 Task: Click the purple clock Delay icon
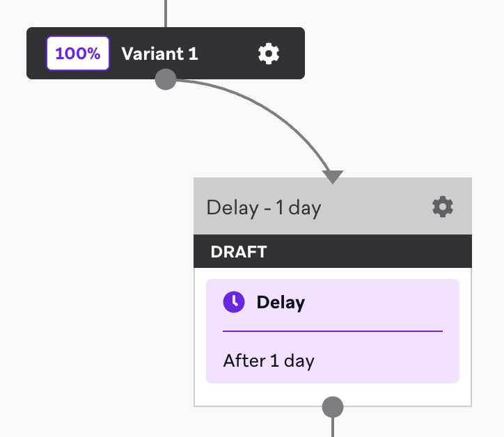pos(234,302)
